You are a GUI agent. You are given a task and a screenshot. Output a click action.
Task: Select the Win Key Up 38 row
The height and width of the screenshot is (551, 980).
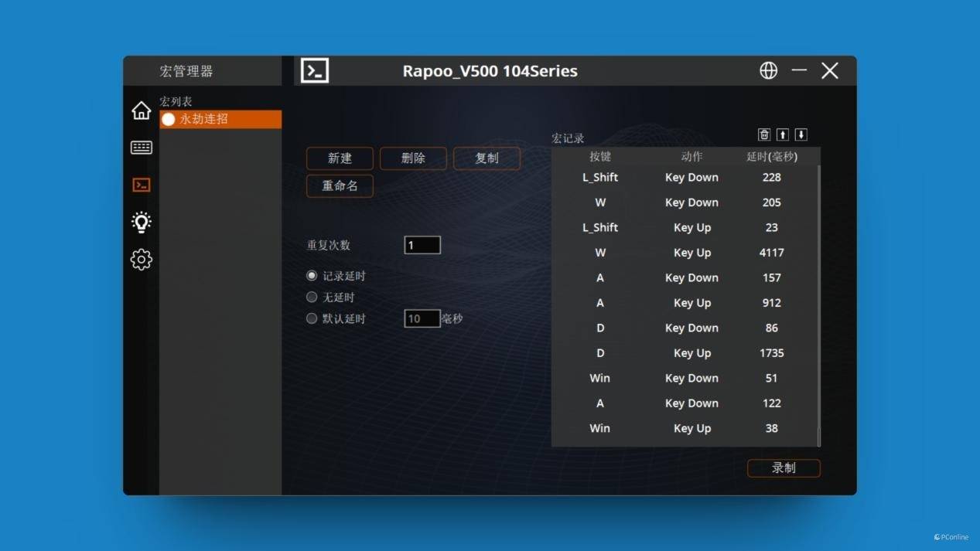coord(685,428)
